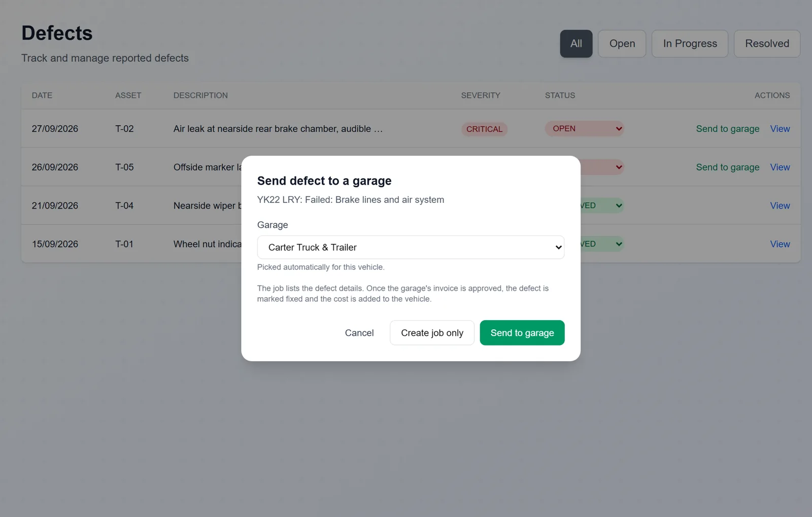Open the status dropdown in the T-05 row
812x517 pixels.
click(602, 167)
